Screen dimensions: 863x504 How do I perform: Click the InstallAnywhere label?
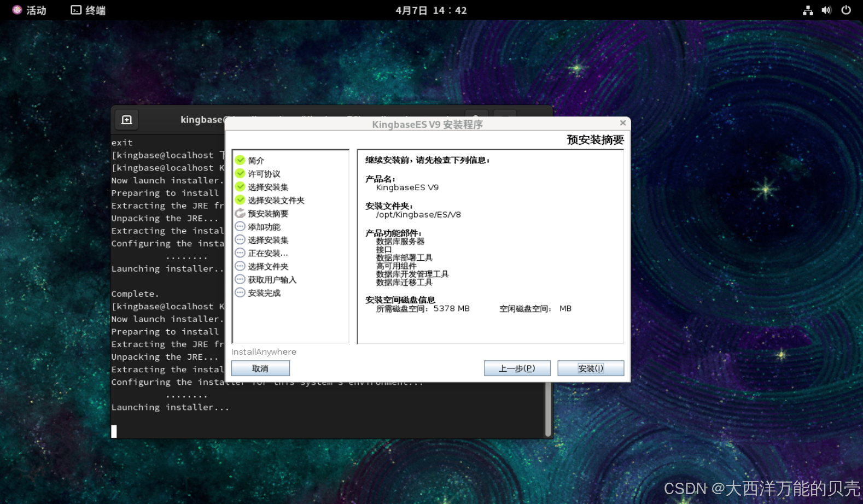coord(264,352)
